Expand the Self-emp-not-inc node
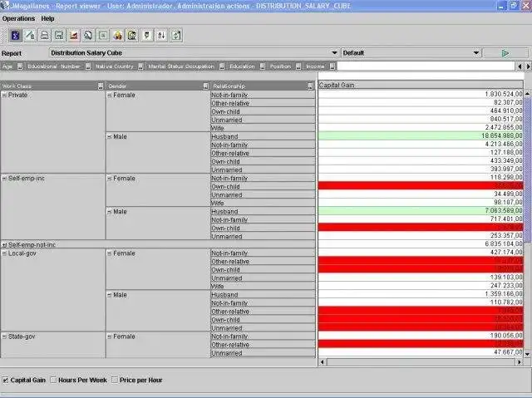The width and height of the screenshot is (532, 398). [4, 245]
